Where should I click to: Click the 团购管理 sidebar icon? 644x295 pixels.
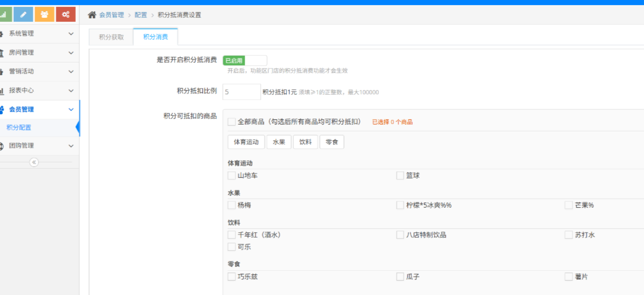point(2,146)
